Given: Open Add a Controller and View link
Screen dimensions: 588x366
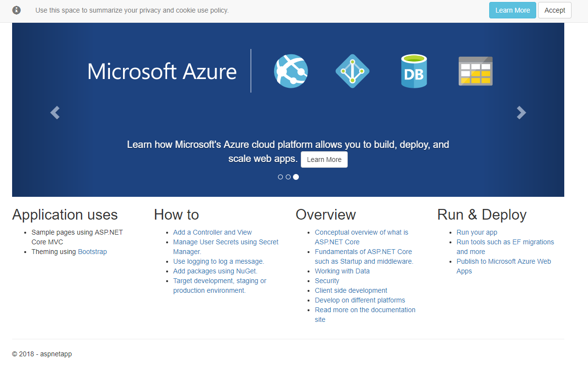Looking at the screenshot, I should pyautogui.click(x=213, y=232).
